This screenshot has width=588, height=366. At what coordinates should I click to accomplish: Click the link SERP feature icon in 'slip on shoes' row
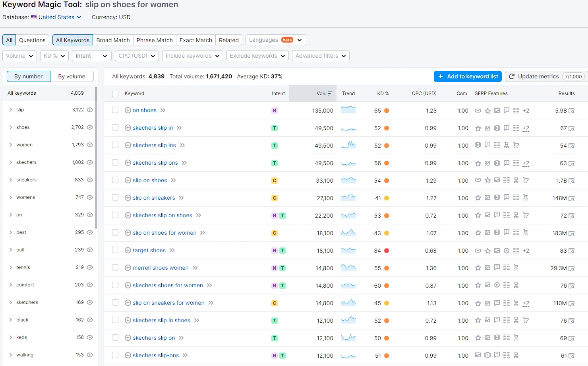(x=478, y=180)
